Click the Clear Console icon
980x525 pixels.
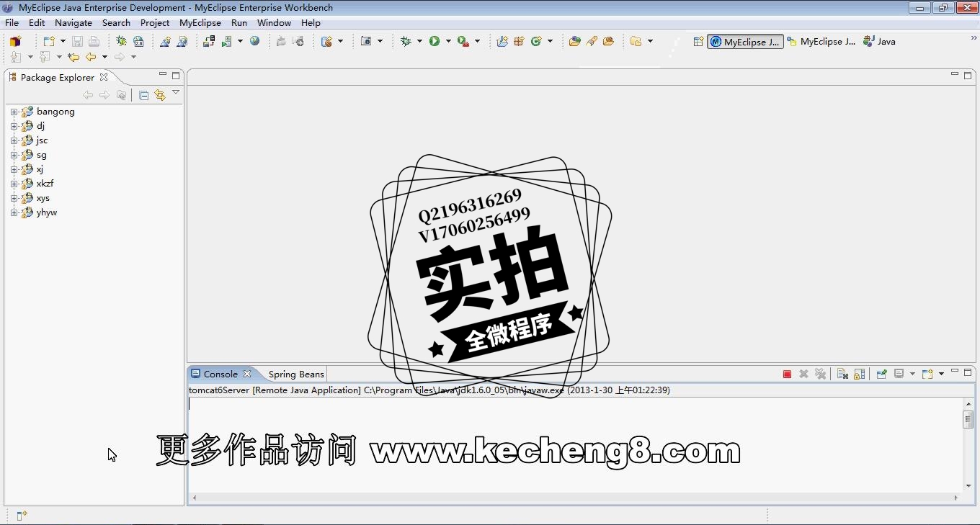842,374
